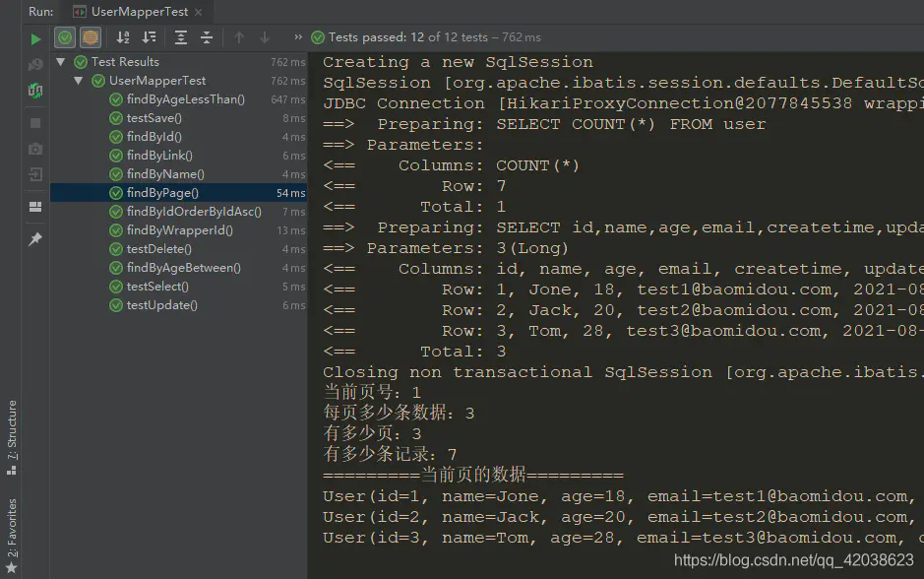This screenshot has width=924, height=579.
Task: Click the green Run tests icon
Action: (35, 39)
